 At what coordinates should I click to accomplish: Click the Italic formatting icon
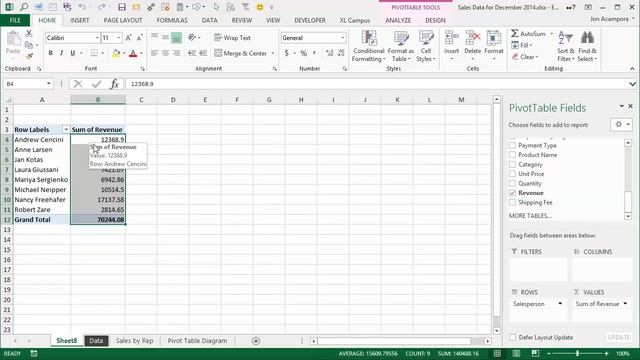point(62,53)
